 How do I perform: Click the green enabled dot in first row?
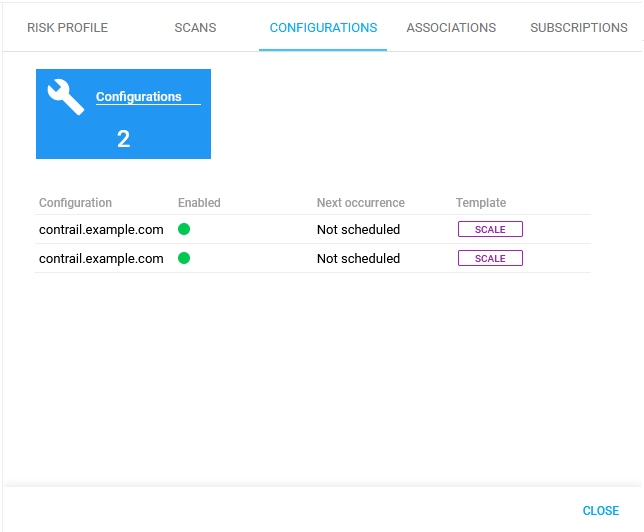click(x=184, y=229)
